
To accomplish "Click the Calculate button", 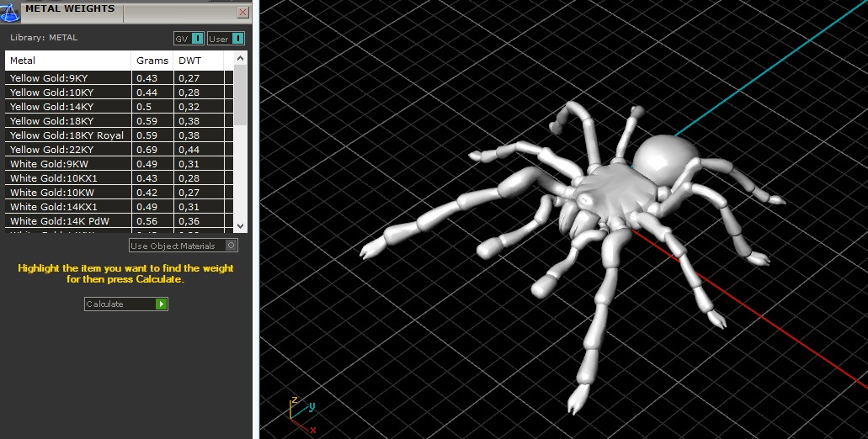I will [x=126, y=304].
